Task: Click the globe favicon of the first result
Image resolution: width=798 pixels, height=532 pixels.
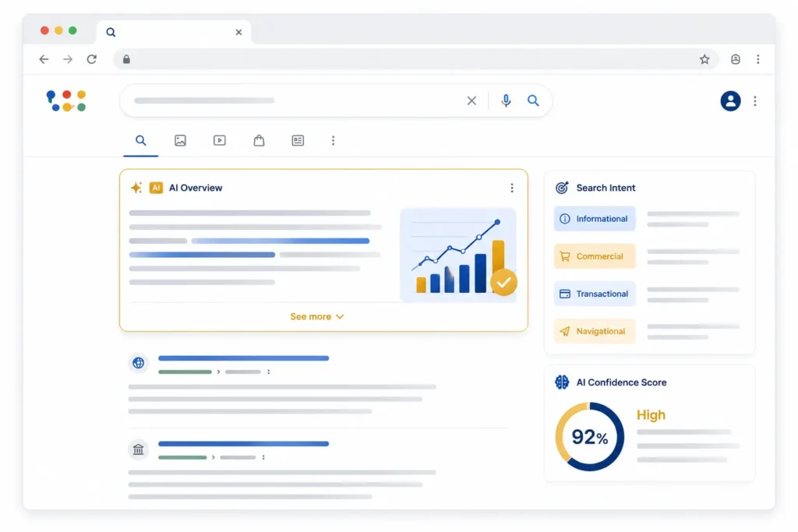Action: 139,363
